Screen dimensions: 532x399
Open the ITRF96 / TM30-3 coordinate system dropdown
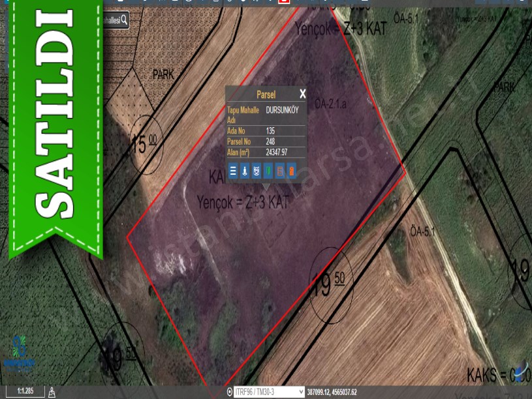269,392
